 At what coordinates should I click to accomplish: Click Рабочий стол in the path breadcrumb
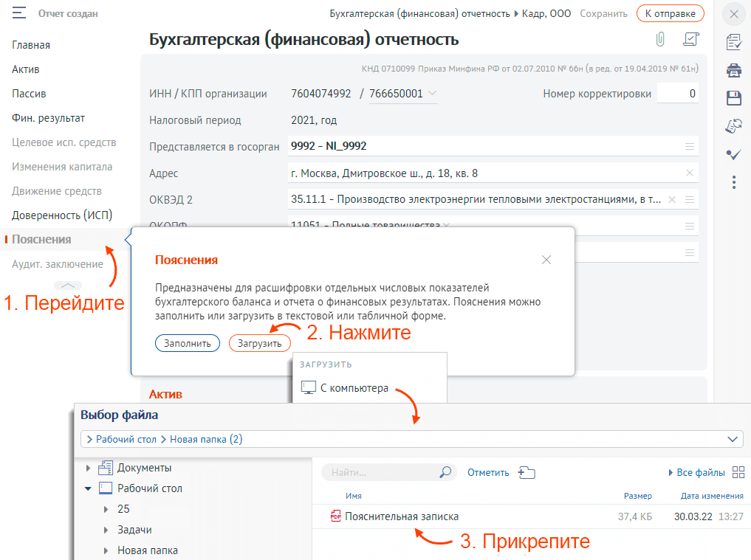click(x=126, y=440)
